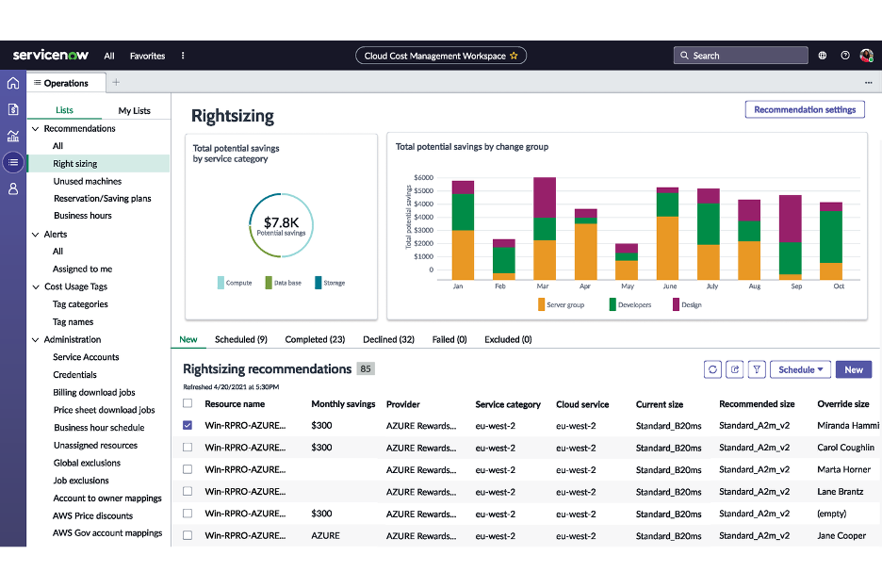Open the export icon above the recommendations table
Screen dimensions: 882x588
(735, 369)
